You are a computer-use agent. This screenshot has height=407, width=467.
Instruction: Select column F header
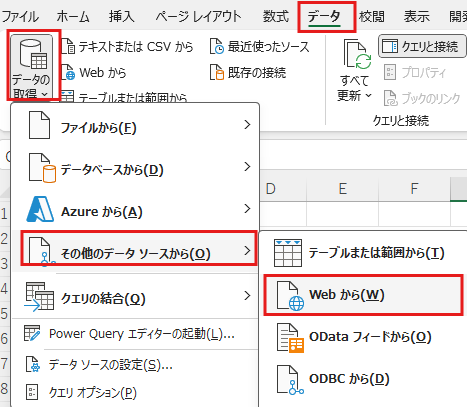click(x=414, y=189)
